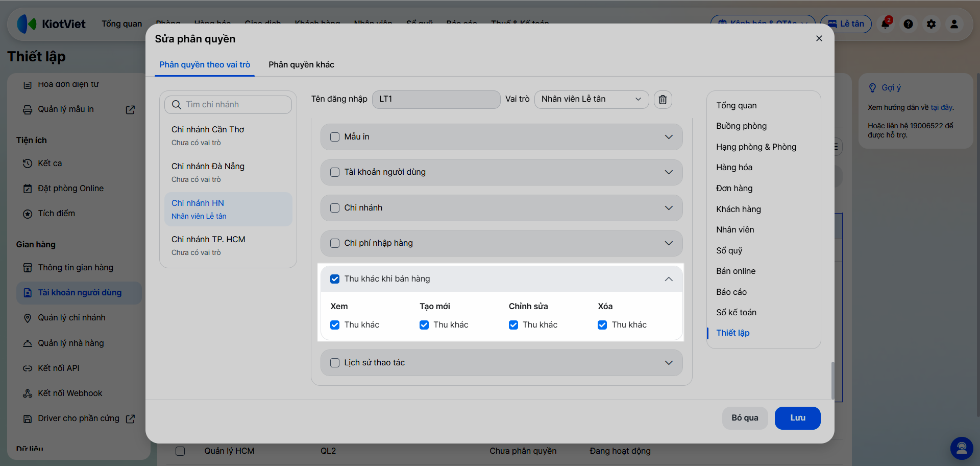Click the Tên đăng nhập field LT1
The width and height of the screenshot is (980, 466).
(x=436, y=99)
